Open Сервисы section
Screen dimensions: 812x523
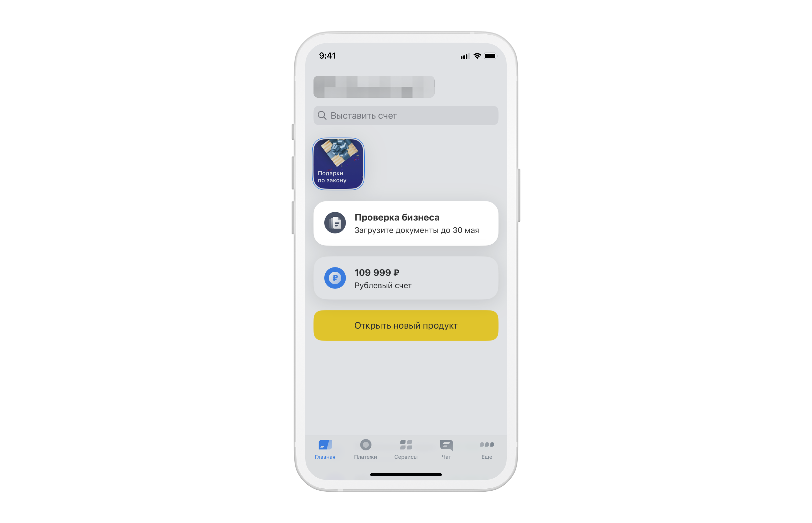[406, 451]
